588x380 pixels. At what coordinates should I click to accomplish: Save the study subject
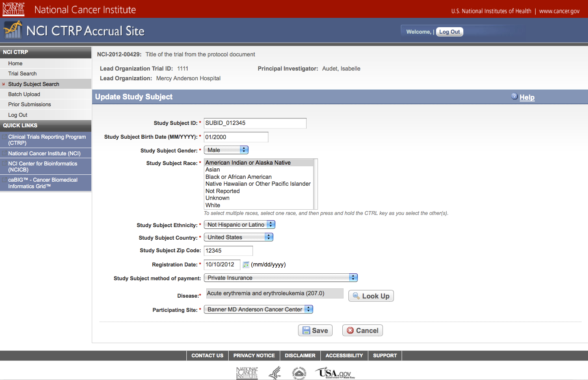[315, 331]
